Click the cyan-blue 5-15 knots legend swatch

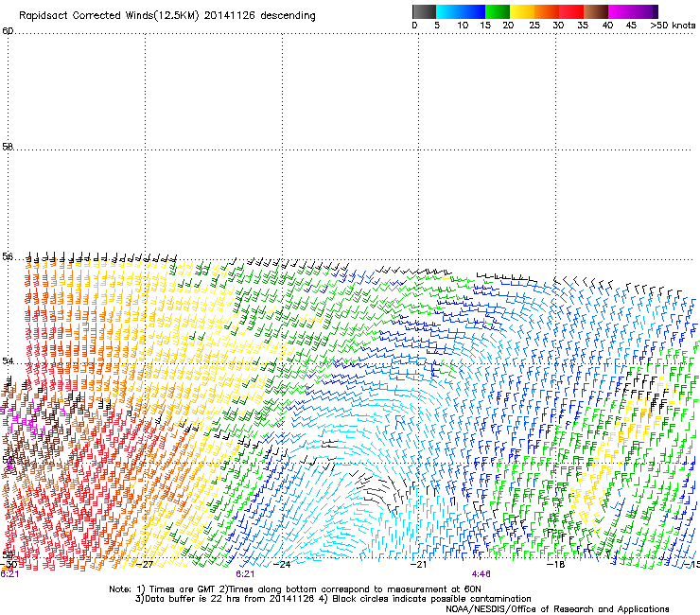click(x=461, y=11)
